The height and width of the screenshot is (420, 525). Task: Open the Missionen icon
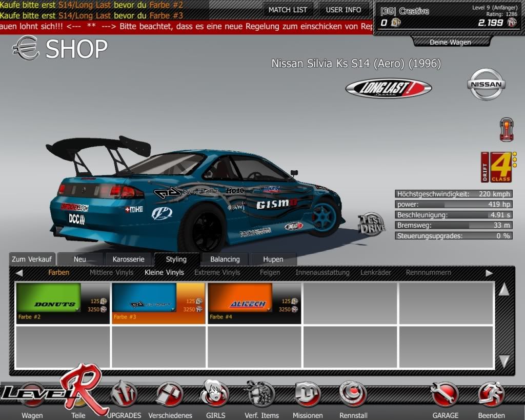[307, 395]
